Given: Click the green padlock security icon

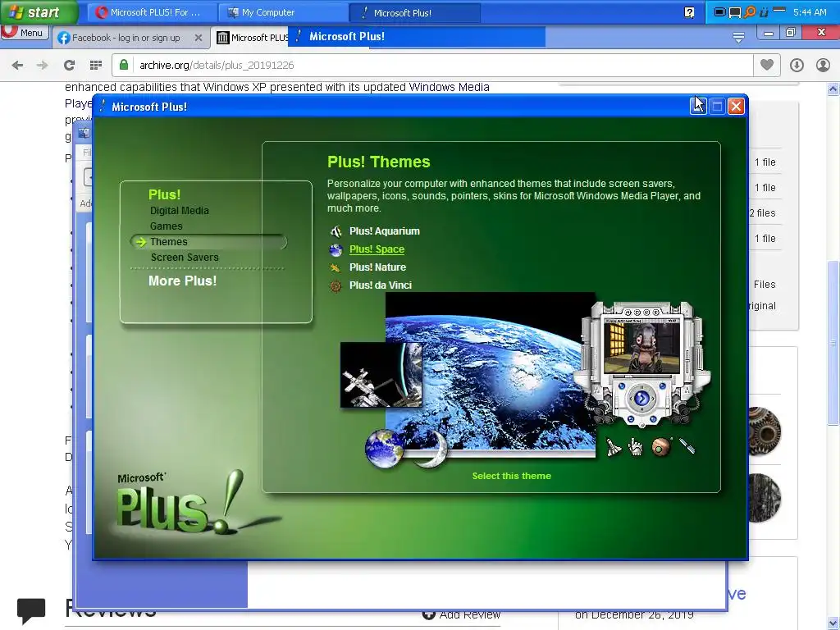Looking at the screenshot, I should click(124, 65).
